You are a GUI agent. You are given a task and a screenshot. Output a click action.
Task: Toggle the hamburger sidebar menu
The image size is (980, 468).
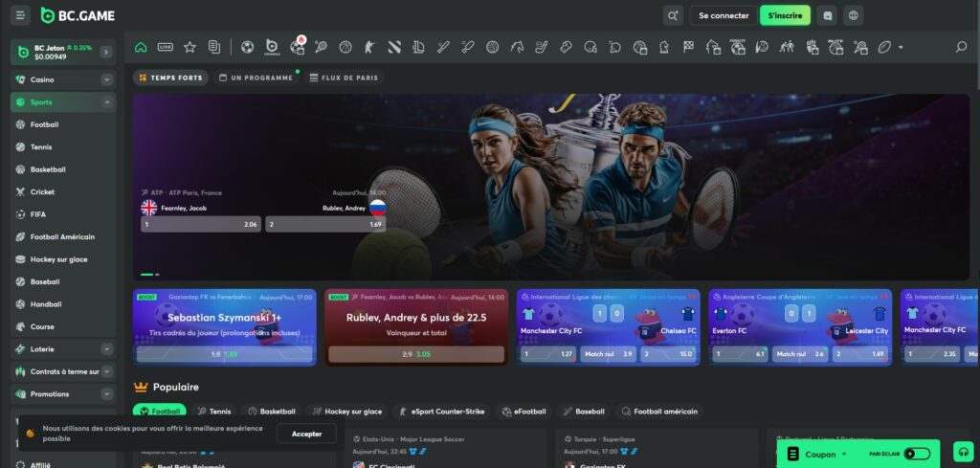(x=21, y=15)
